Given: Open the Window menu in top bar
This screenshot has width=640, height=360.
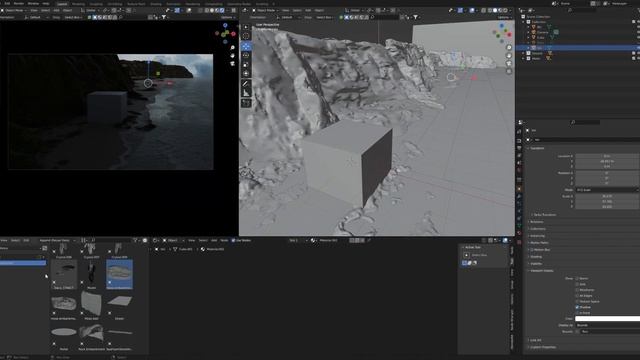Looking at the screenshot, I should pyautogui.click(x=33, y=4).
